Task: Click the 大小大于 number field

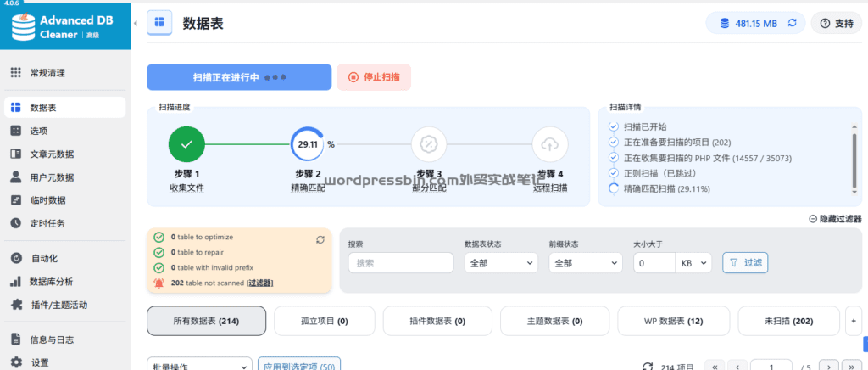Action: tap(654, 263)
